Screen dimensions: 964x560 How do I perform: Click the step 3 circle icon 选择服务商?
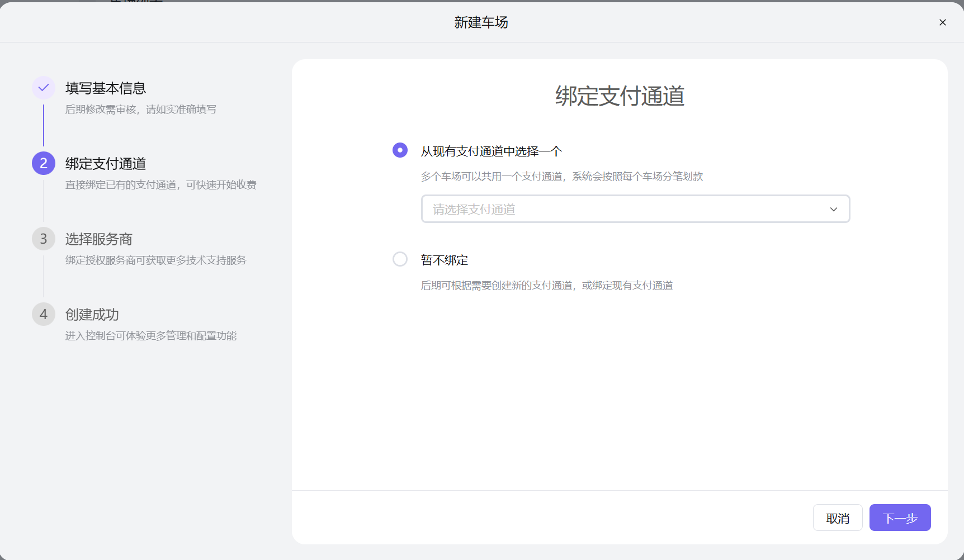point(43,239)
